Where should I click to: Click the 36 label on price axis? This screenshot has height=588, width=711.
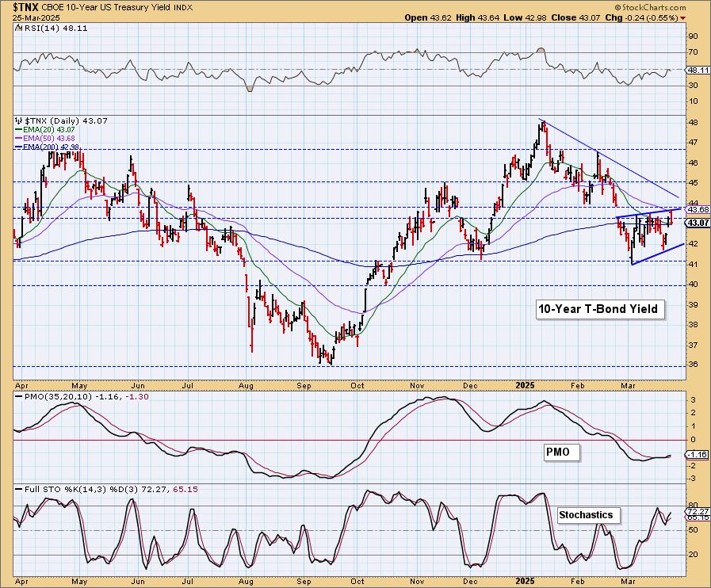click(x=694, y=365)
